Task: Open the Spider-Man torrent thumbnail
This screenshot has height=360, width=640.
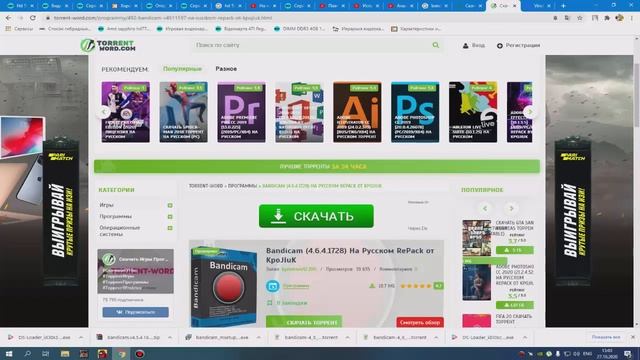Action: (x=183, y=112)
